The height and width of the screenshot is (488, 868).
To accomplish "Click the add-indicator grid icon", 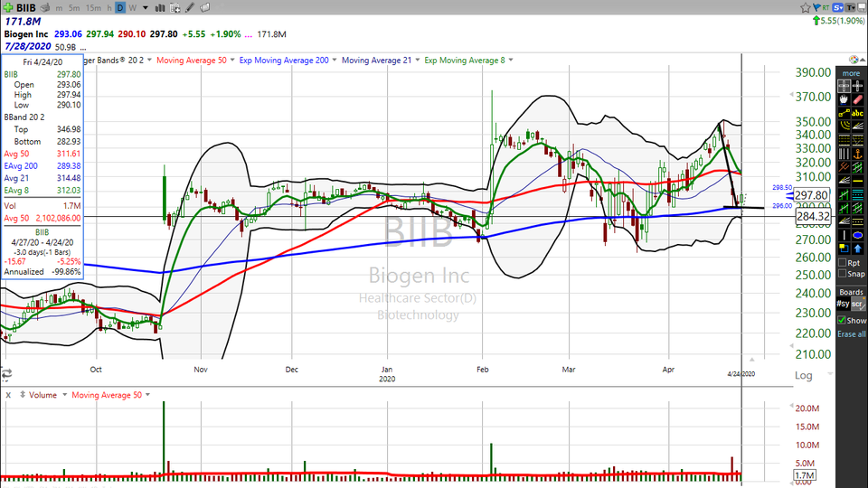I will point(175,8).
